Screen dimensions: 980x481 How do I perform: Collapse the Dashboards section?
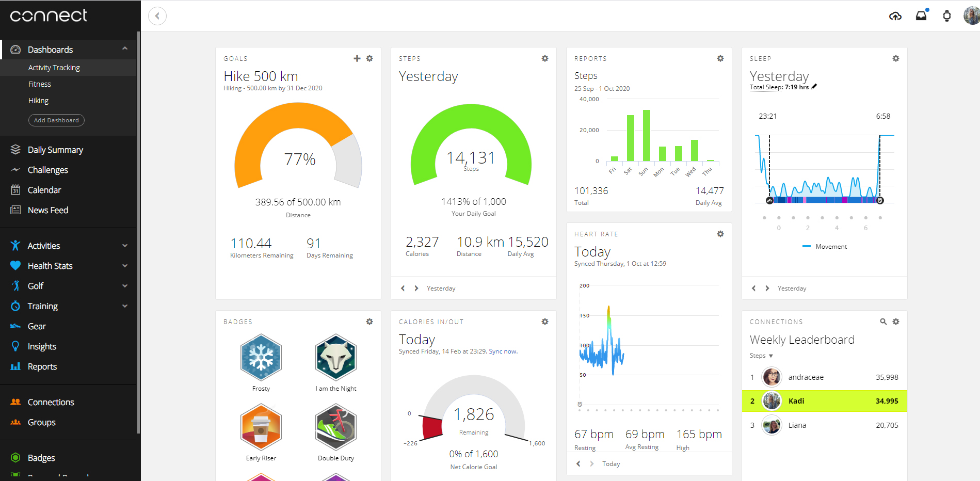tap(125, 49)
